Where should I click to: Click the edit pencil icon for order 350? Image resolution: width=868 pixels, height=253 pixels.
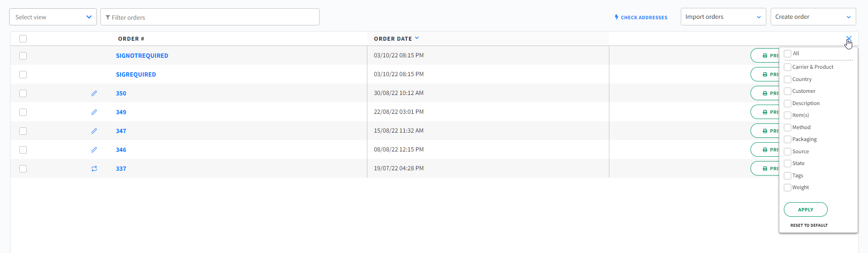(x=94, y=93)
